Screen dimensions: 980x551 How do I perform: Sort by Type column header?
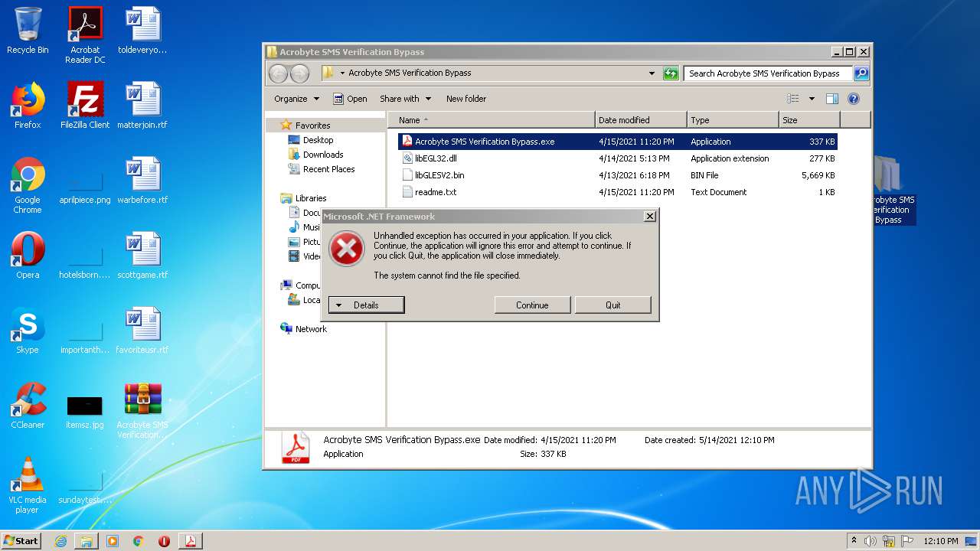click(733, 120)
